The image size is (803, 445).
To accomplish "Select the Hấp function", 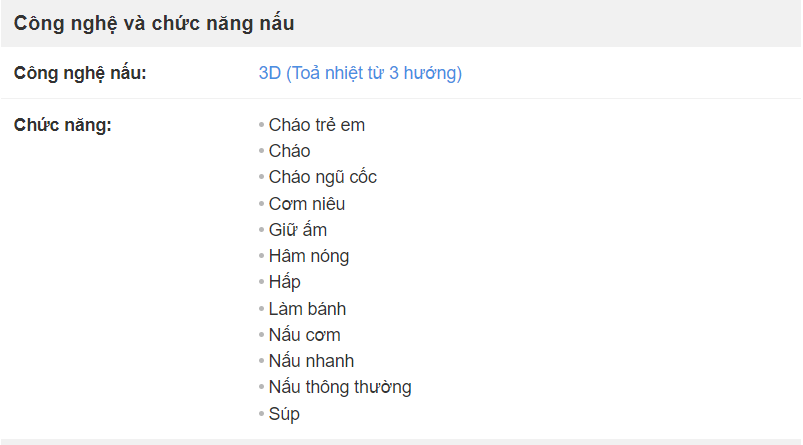I will click(284, 282).
